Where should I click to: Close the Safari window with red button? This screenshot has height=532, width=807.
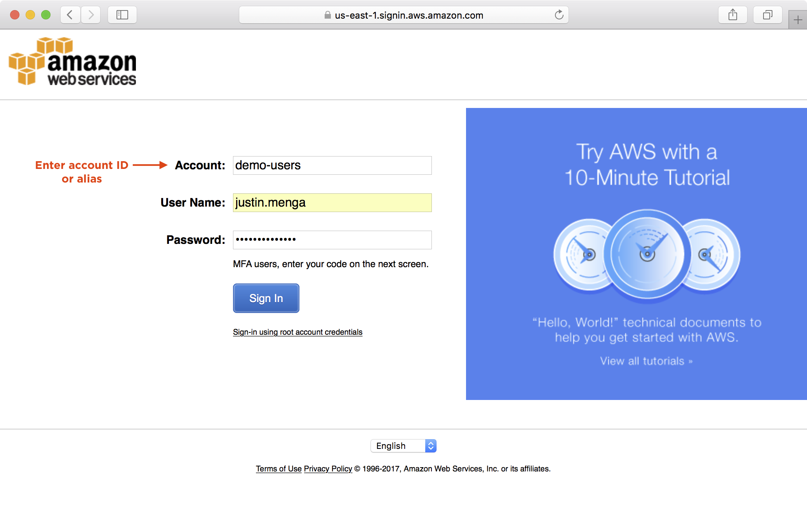tap(15, 15)
